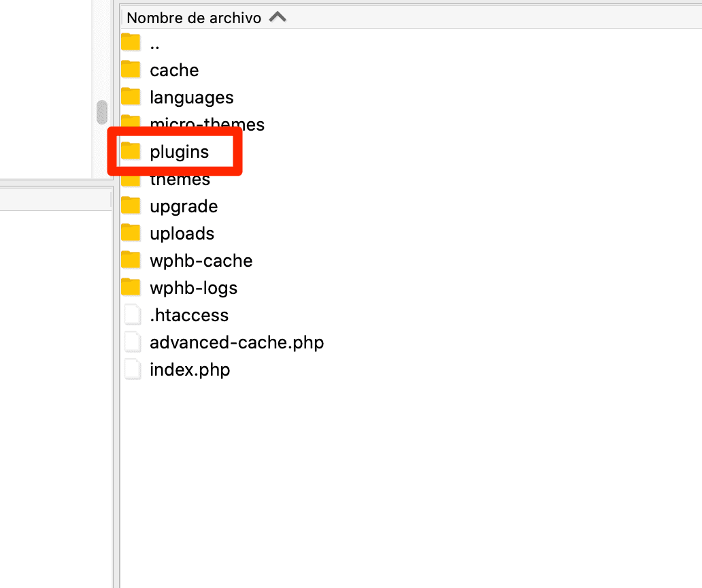This screenshot has height=588, width=702.
Task: Select the wphb-logs folder icon
Action: [x=131, y=287]
